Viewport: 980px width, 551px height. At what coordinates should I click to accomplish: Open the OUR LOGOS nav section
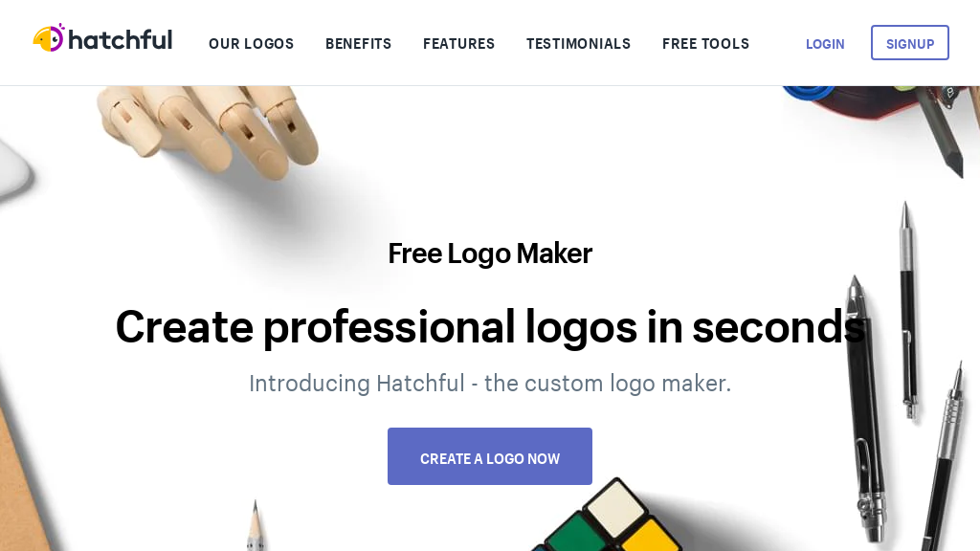pos(252,44)
